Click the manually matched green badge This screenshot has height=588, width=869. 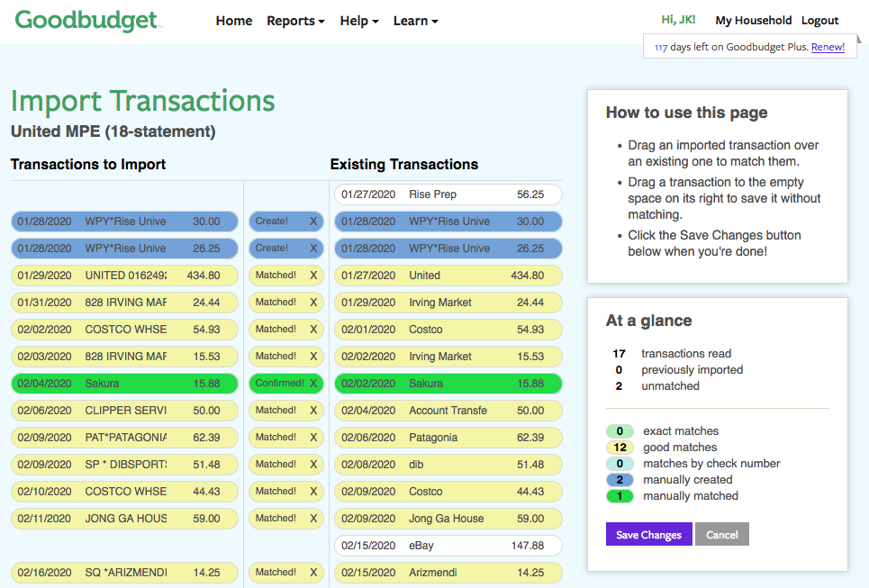coord(620,496)
